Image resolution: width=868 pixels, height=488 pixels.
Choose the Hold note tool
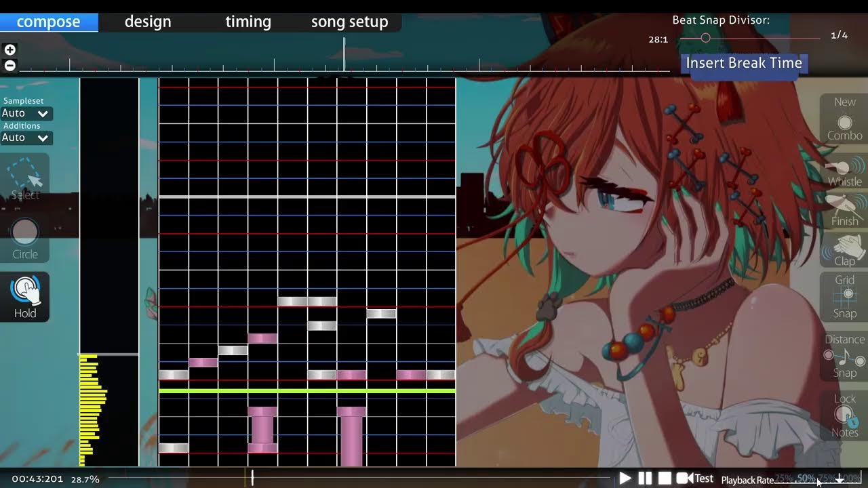pyautogui.click(x=25, y=297)
